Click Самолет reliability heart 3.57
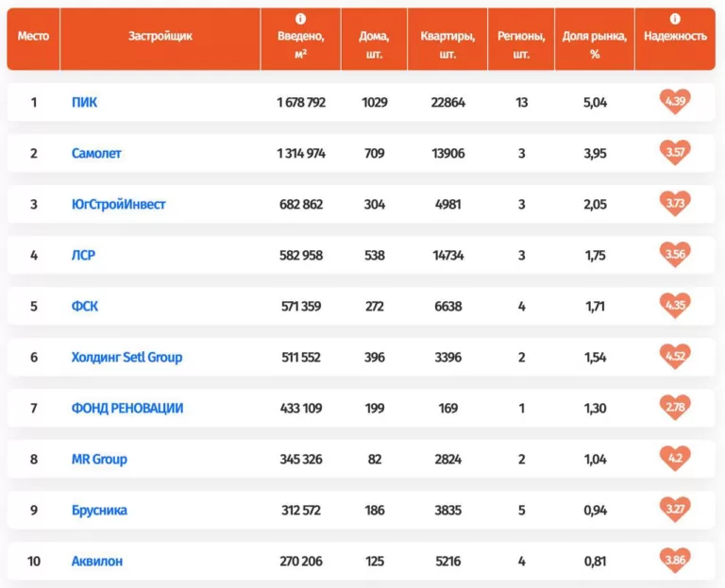 (674, 153)
